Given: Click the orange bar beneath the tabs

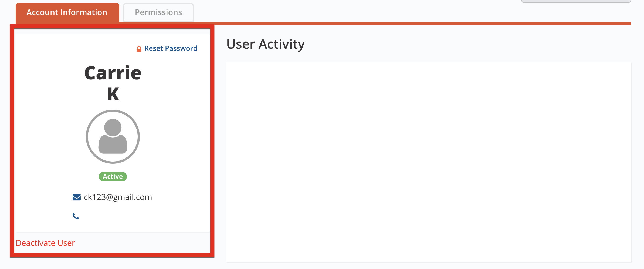Looking at the screenshot, I should pos(323,23).
